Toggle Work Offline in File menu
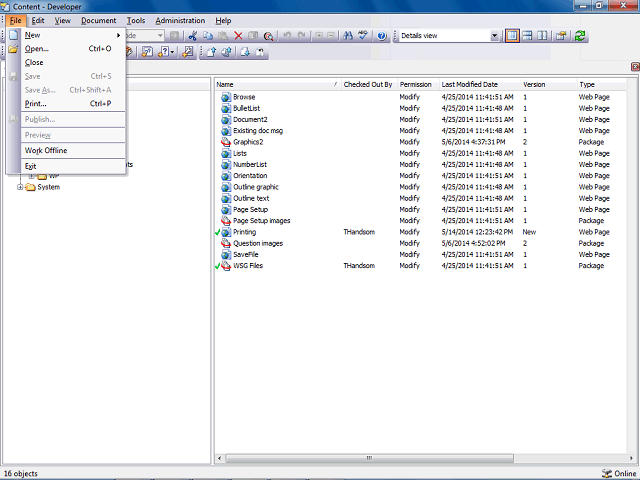The width and height of the screenshot is (640, 480). click(73, 151)
